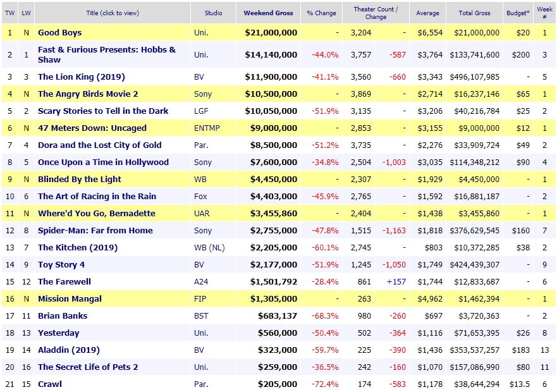Open Fast & Furious Presents: Hobbs & Shaw
The width and height of the screenshot is (557, 392).
pyautogui.click(x=107, y=55)
